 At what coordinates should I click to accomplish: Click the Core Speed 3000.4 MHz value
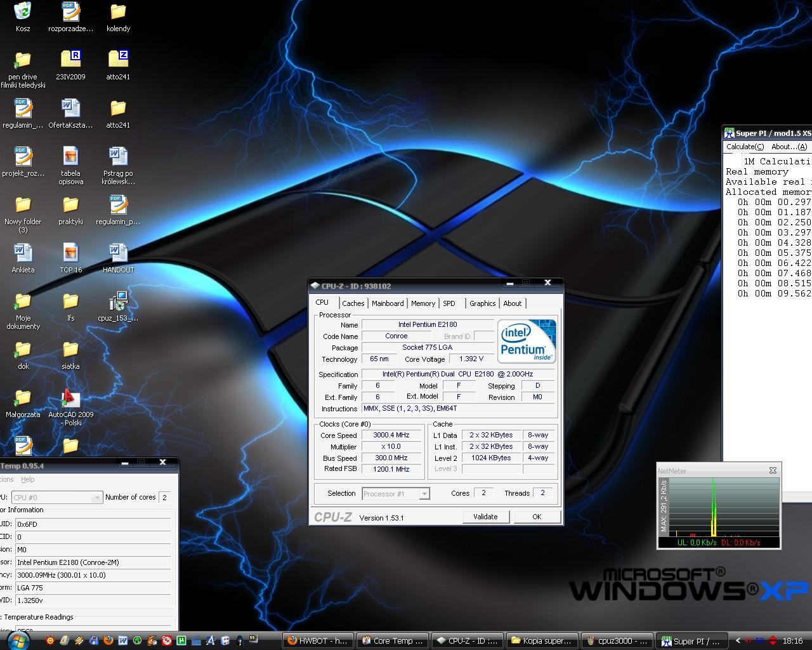click(x=391, y=435)
